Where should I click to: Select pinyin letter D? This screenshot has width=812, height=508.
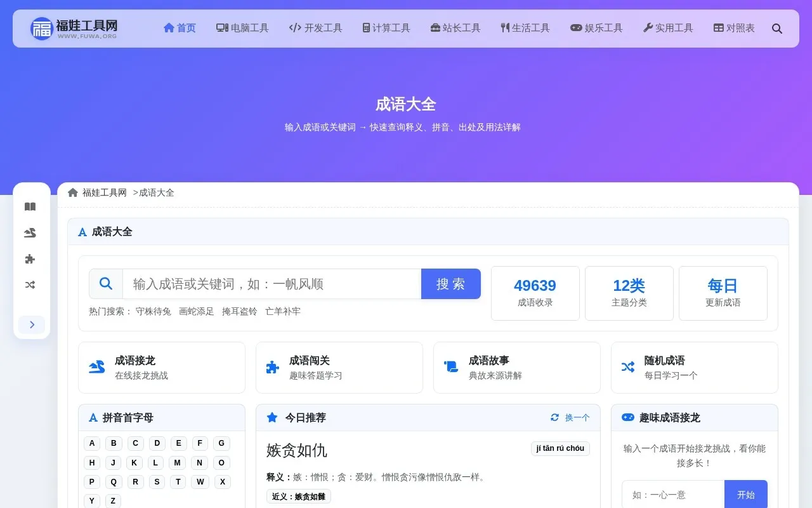[157, 443]
